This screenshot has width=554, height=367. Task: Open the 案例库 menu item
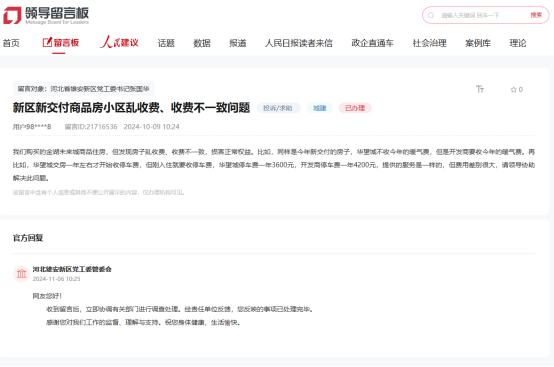point(478,43)
